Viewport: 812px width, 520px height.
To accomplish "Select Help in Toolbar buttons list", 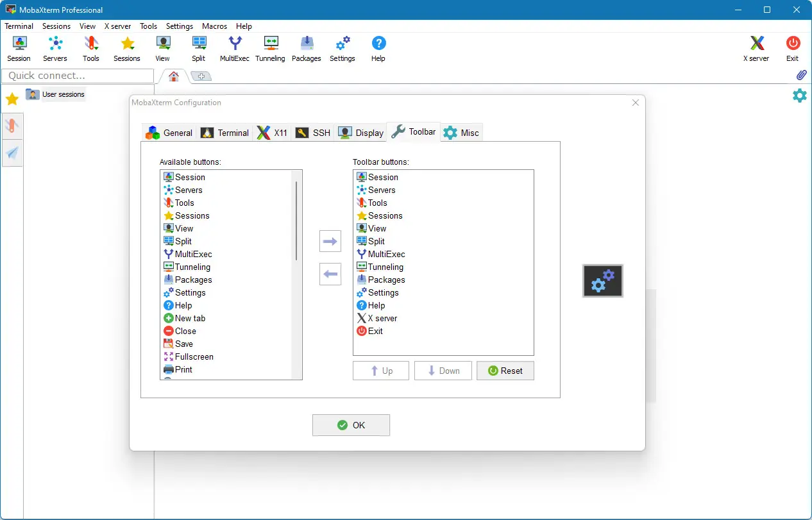I will tap(371, 305).
